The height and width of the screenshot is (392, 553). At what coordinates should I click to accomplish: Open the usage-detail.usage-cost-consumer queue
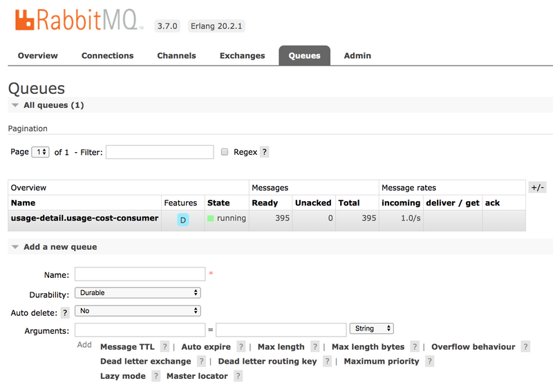84,218
